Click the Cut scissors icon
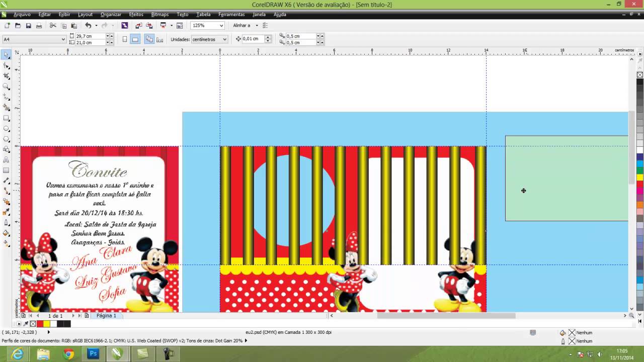 click(x=53, y=25)
